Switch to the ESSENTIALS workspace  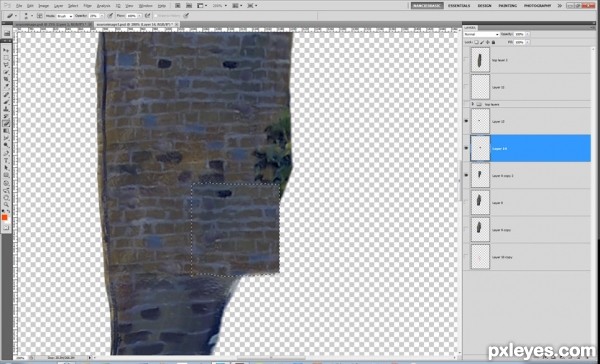coord(459,6)
